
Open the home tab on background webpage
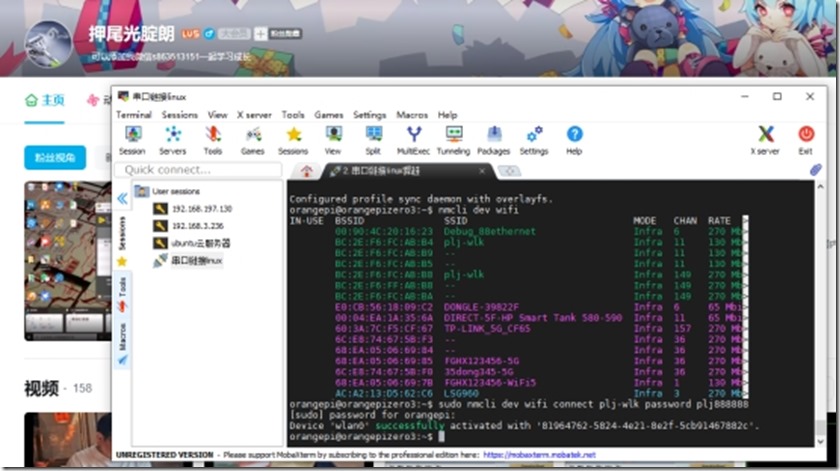[45, 100]
